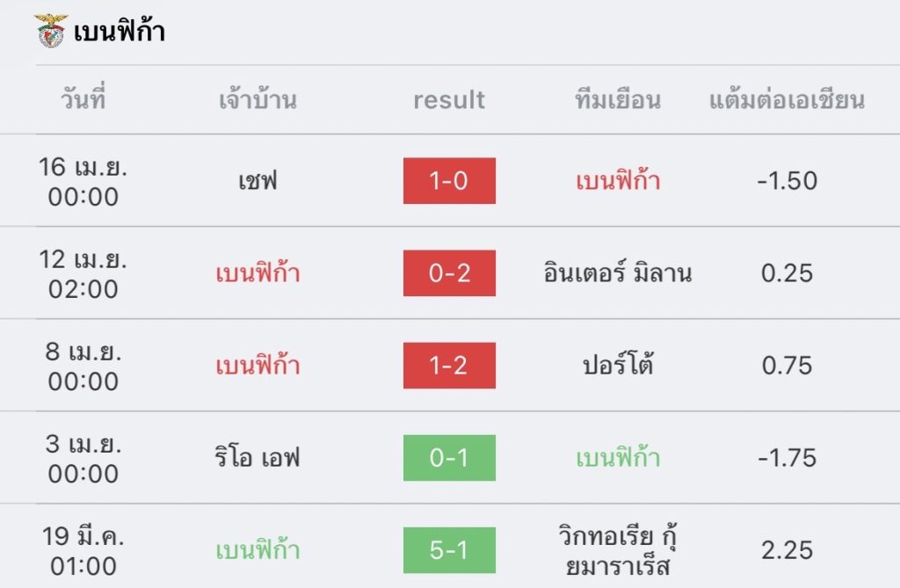This screenshot has width=900, height=588.
Task: Click the red 1-0 result badge
Action: (449, 181)
